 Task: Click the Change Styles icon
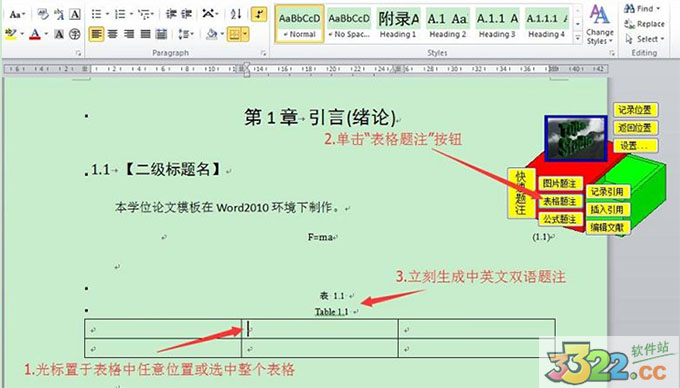(x=600, y=25)
